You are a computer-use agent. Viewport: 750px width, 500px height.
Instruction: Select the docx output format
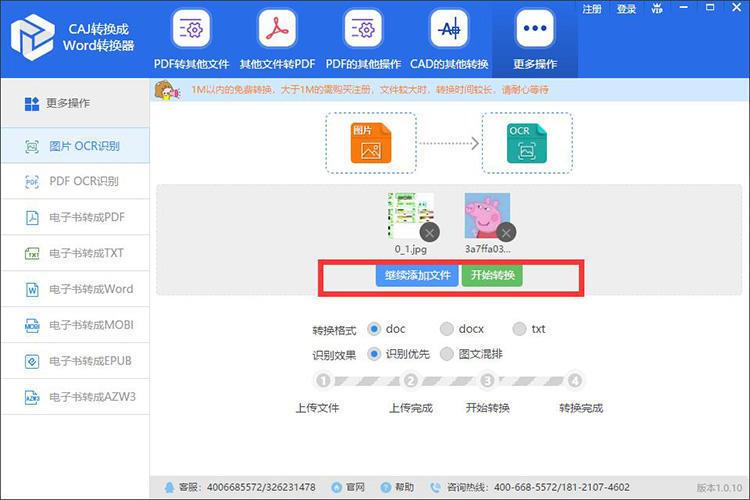pyautogui.click(x=446, y=329)
